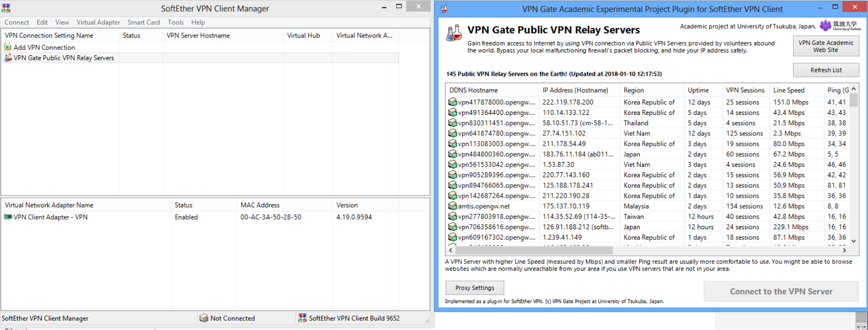Click the Enabled status of the VPN adapter
Viewport: 868px width, 330px height.
click(186, 217)
